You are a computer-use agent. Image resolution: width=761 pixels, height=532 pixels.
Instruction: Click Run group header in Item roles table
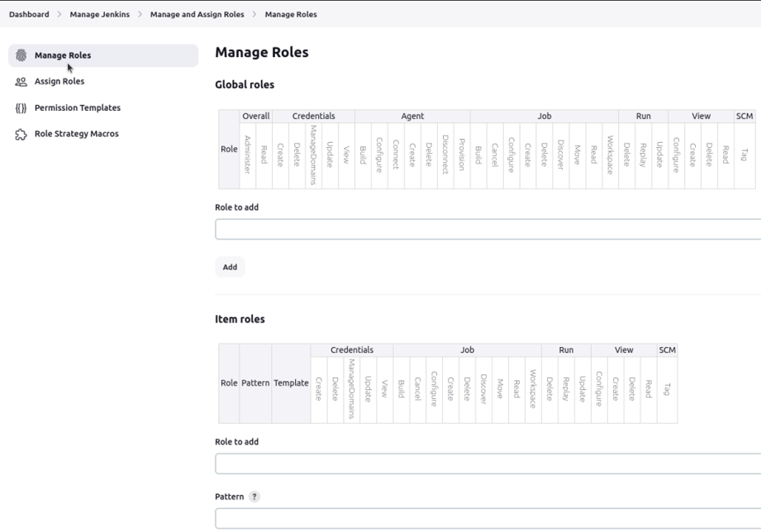click(x=566, y=350)
